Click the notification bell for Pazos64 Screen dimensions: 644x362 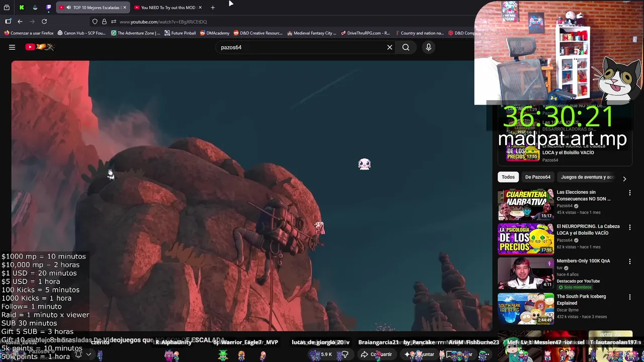tap(78, 354)
